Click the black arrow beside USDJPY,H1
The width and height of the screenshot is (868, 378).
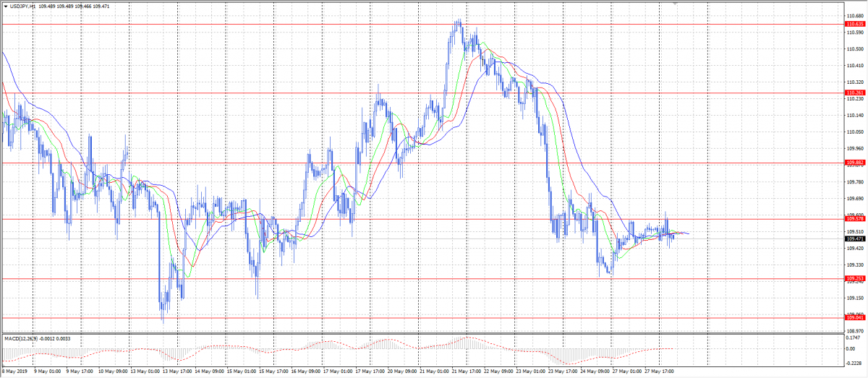click(5, 6)
